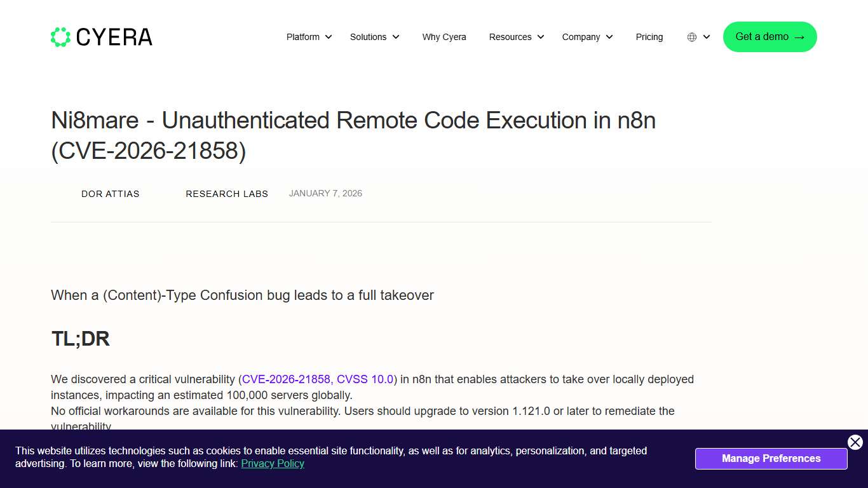The height and width of the screenshot is (488, 868).
Task: Open the globe language selector icon
Action: [x=691, y=37]
